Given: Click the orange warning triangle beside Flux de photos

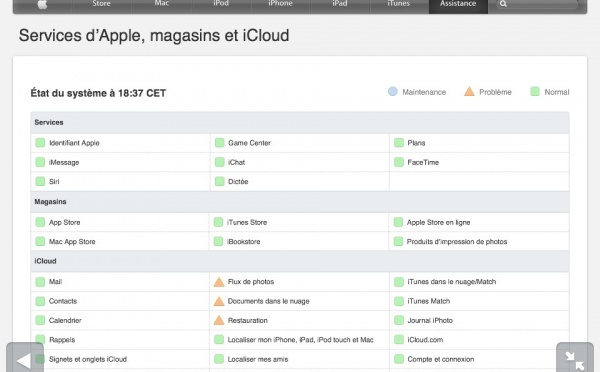Looking at the screenshot, I should (219, 282).
